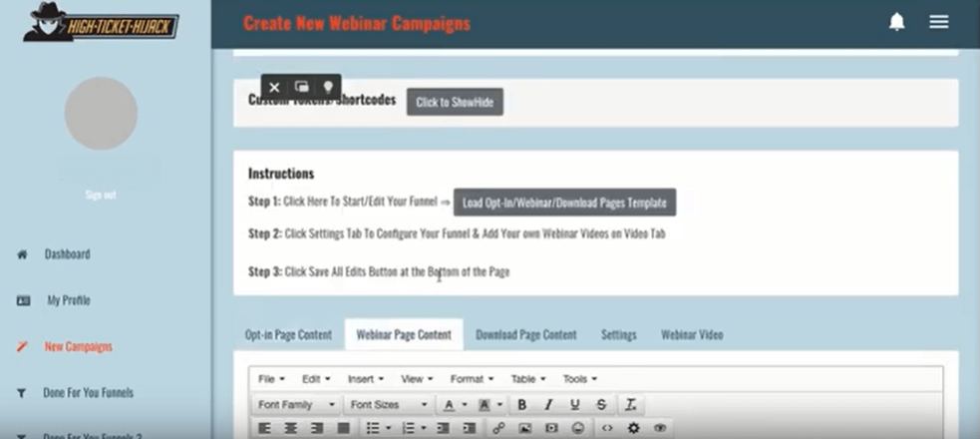
Task: Open the editor Edit menu
Action: [x=316, y=379]
